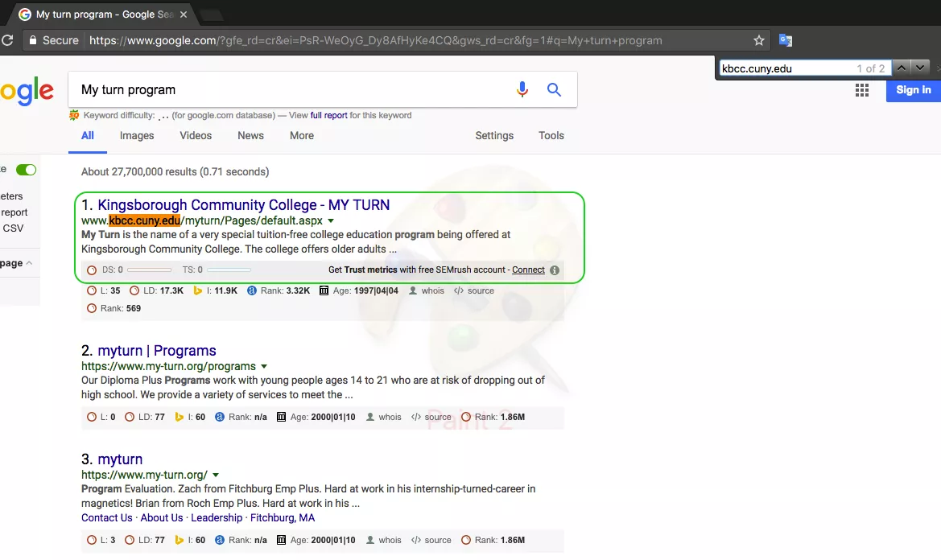Open the whois lookup for the first result

pos(427,291)
